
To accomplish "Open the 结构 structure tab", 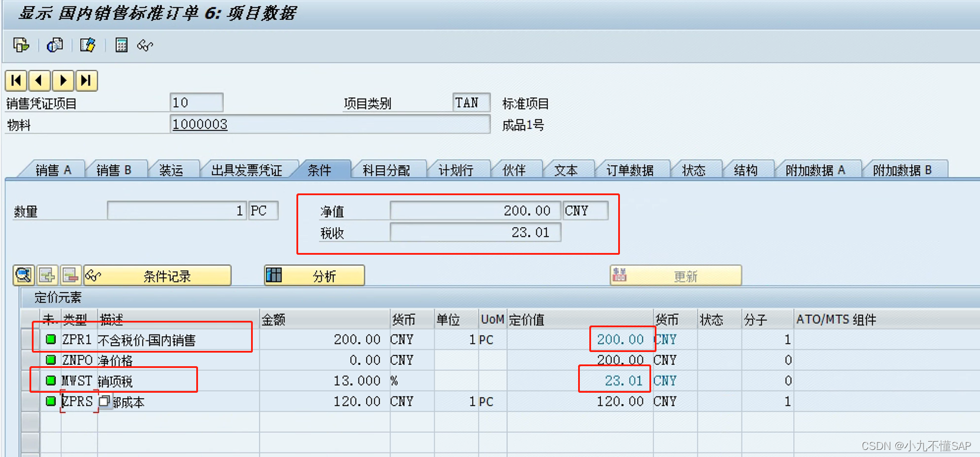I will [745, 170].
